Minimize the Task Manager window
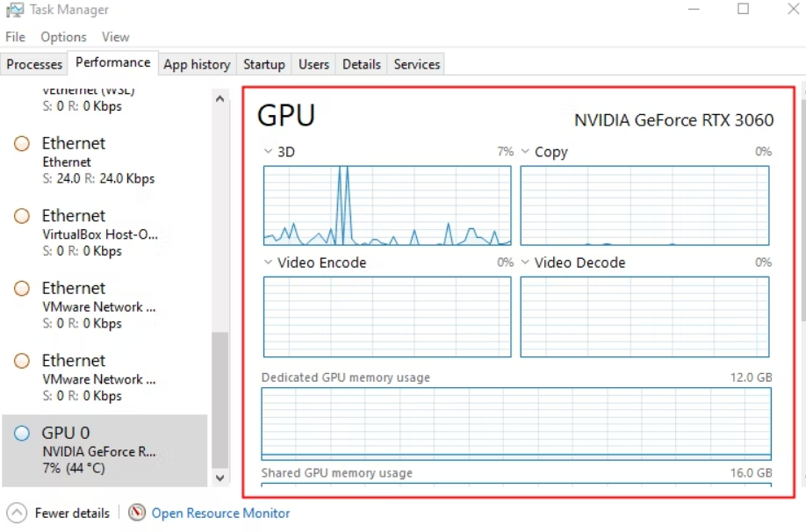 (694, 10)
